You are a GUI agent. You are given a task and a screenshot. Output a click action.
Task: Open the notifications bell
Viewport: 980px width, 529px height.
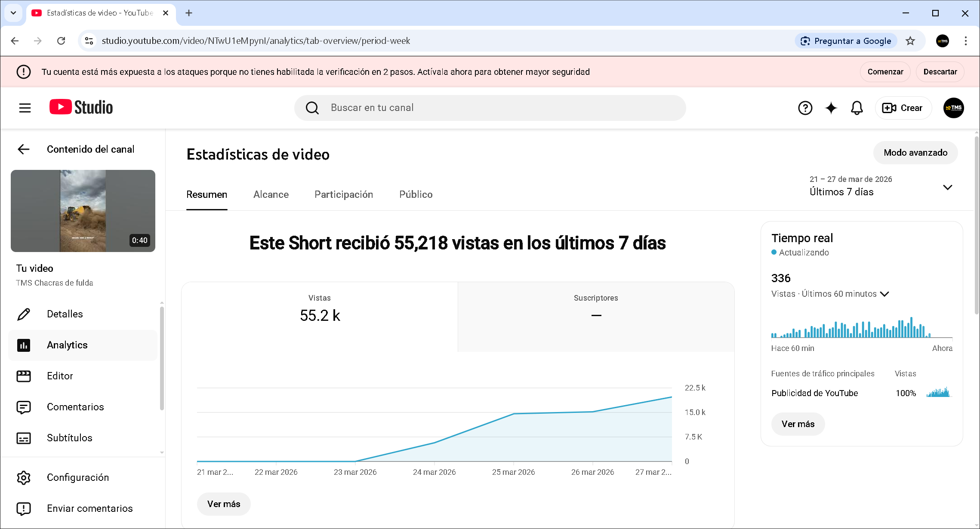(857, 108)
